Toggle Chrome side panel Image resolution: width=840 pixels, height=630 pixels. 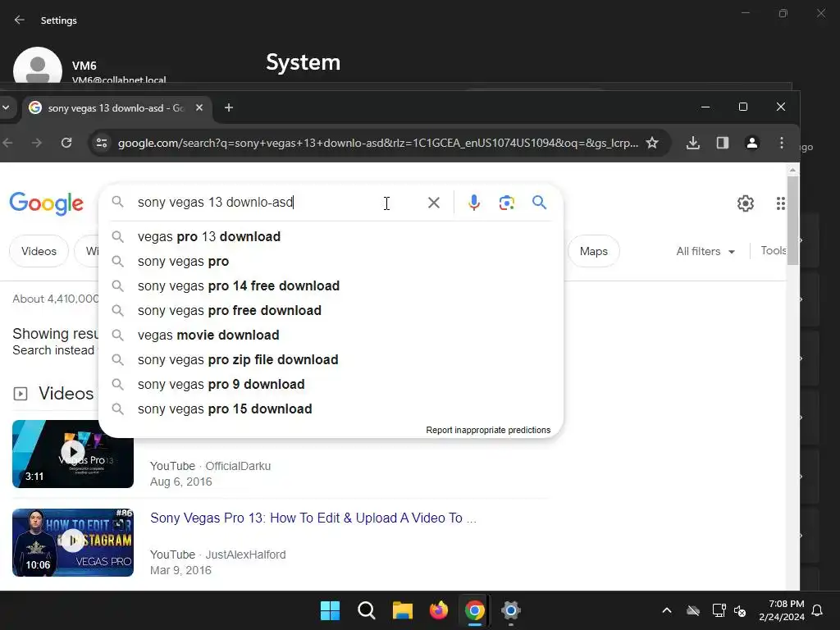coord(722,143)
